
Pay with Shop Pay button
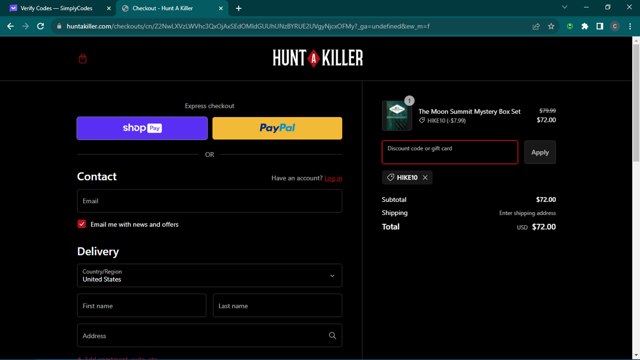(142, 128)
